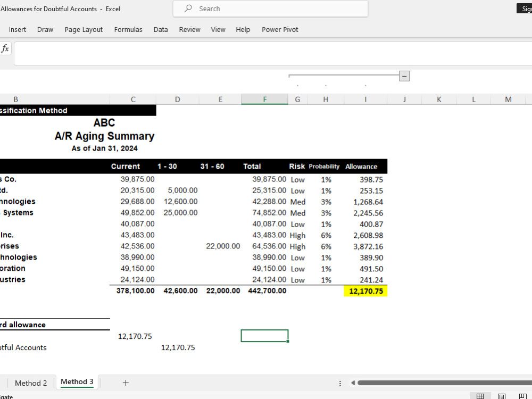The width and height of the screenshot is (532, 399).
Task: Switch to Normal view in the status bar
Action: [x=480, y=396]
